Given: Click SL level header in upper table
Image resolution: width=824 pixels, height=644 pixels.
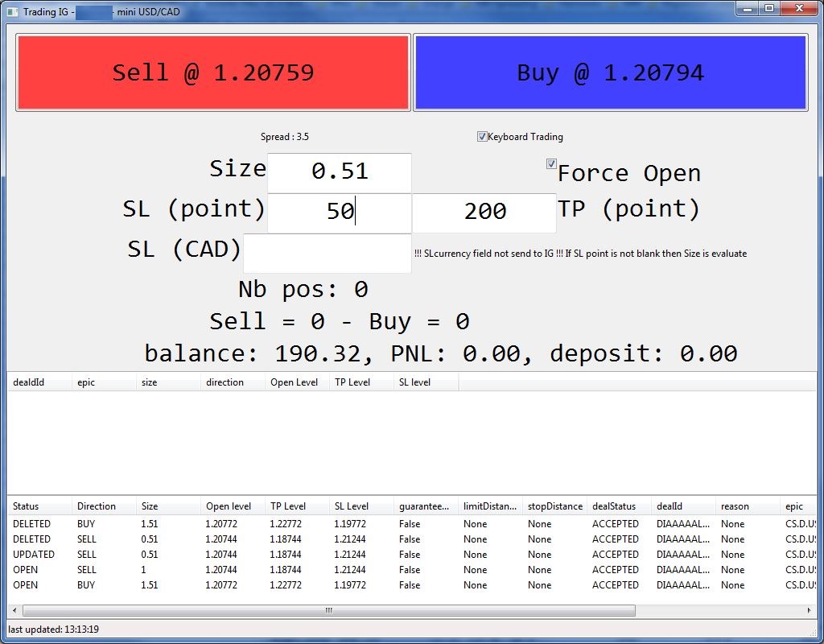Looking at the screenshot, I should [x=426, y=382].
